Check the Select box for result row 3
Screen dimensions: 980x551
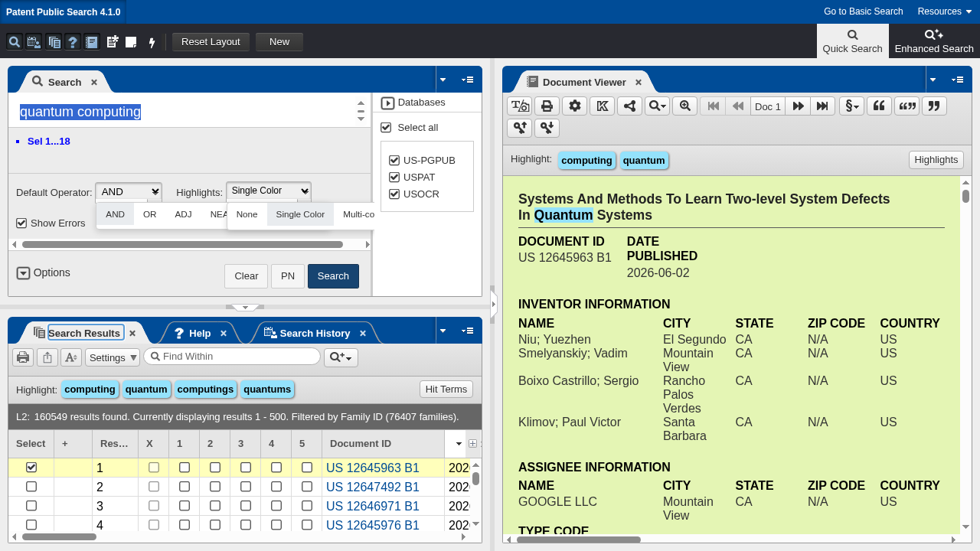[31, 506]
